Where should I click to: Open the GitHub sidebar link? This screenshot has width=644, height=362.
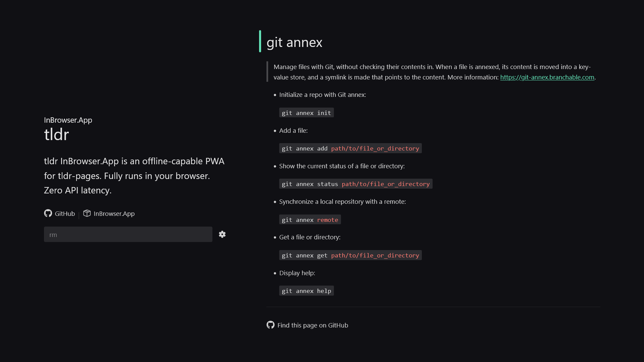(x=59, y=214)
